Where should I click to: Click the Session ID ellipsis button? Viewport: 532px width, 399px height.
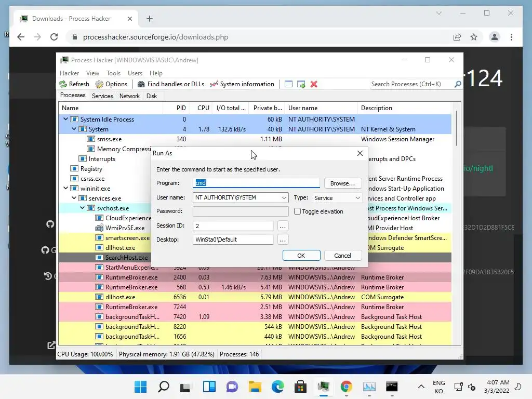click(x=283, y=226)
